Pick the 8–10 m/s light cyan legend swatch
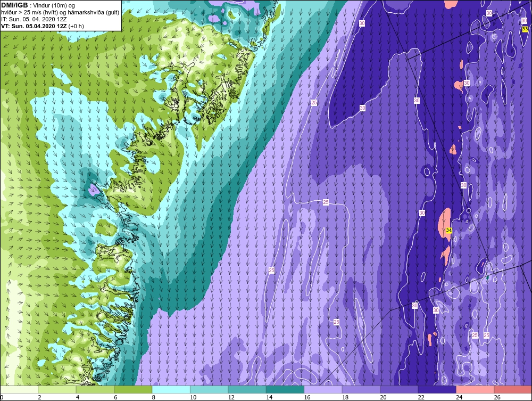This screenshot has height=401, width=532. click(171, 389)
